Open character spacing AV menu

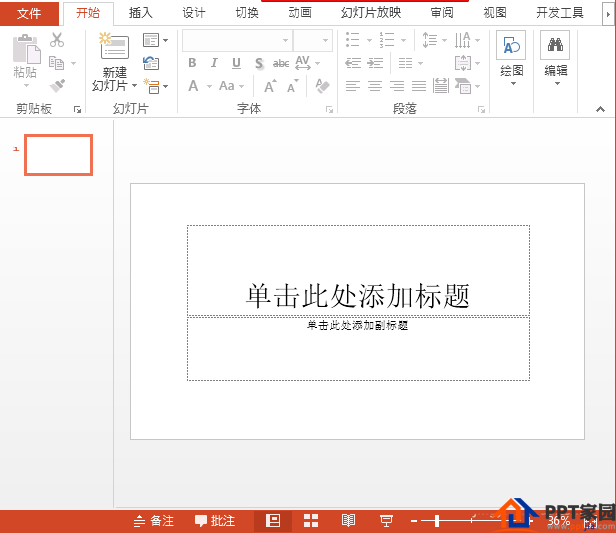tap(308, 63)
